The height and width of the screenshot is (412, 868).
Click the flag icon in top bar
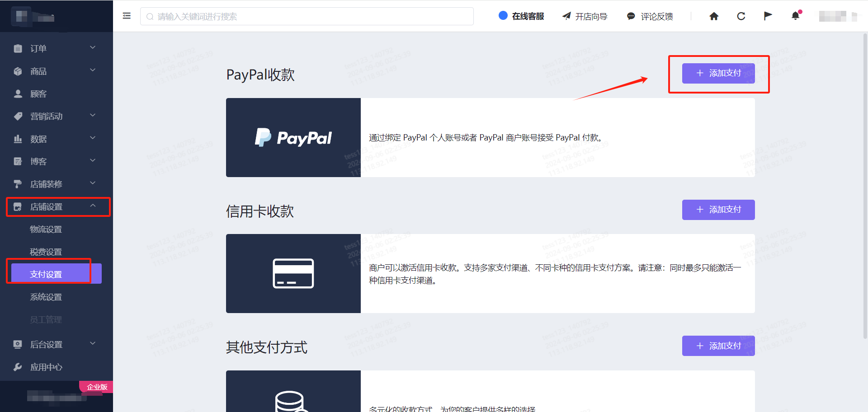coord(768,16)
